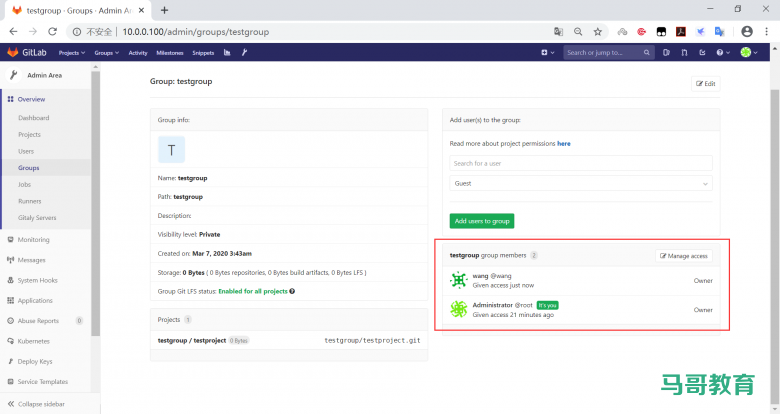Screen dimensions: 780x414
Task: Click the 'Enabled for all projects' link
Action: tap(253, 291)
